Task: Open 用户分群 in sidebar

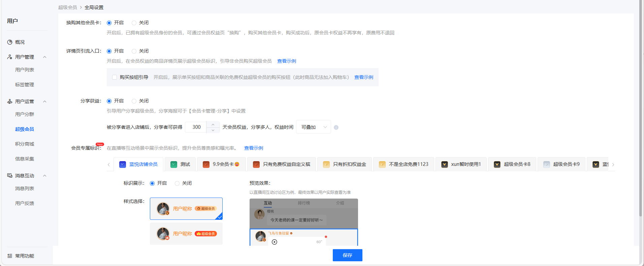Action: (x=25, y=114)
